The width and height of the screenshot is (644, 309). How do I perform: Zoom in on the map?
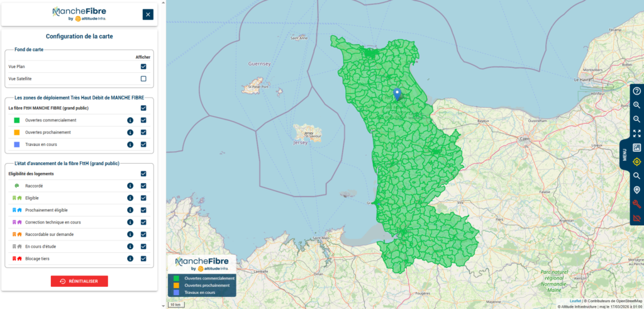[636, 105]
